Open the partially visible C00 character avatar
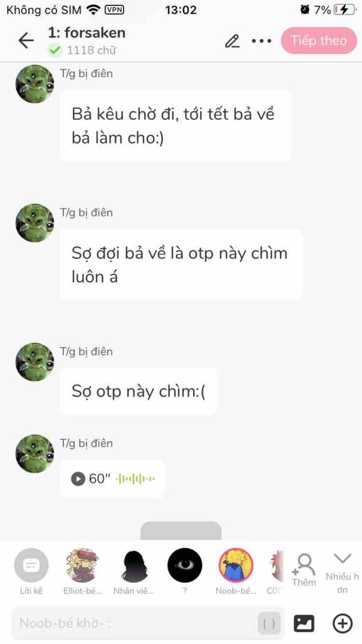This screenshot has width=362, height=644. click(x=276, y=566)
